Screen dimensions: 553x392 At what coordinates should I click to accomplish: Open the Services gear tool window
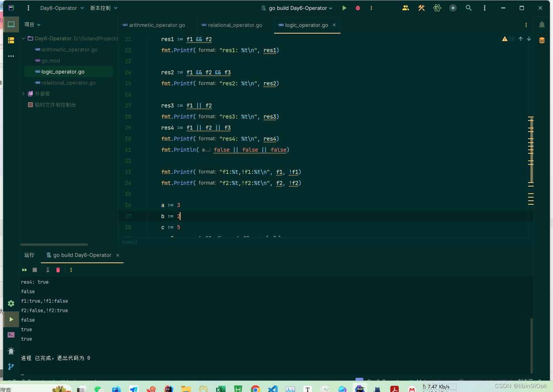click(11, 303)
